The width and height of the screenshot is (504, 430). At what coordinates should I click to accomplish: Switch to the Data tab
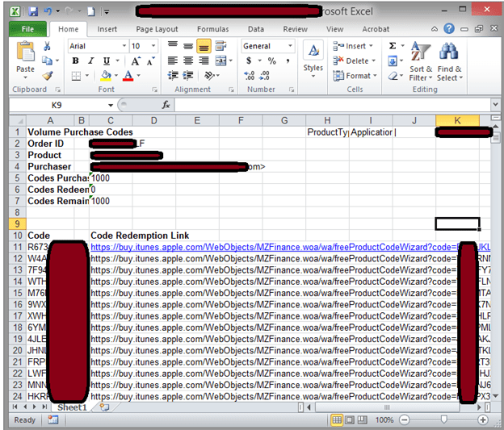coord(256,29)
